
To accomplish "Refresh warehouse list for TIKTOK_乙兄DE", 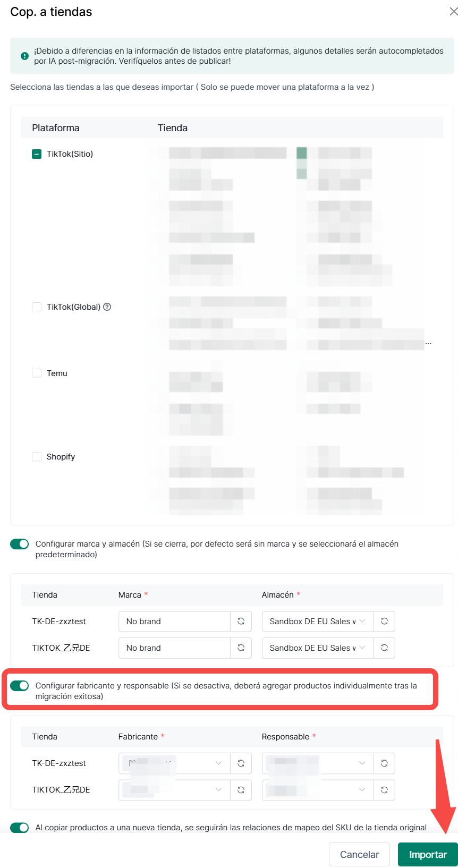I will tap(384, 648).
